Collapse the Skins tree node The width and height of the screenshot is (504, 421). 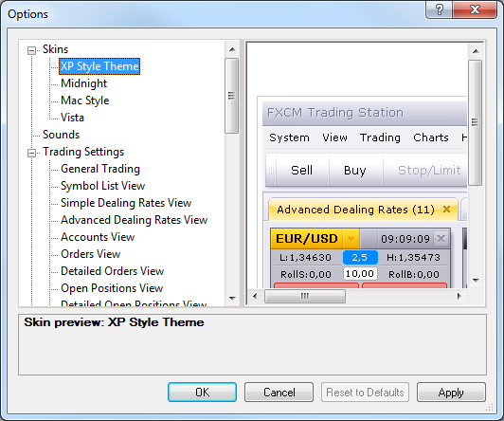pos(31,50)
